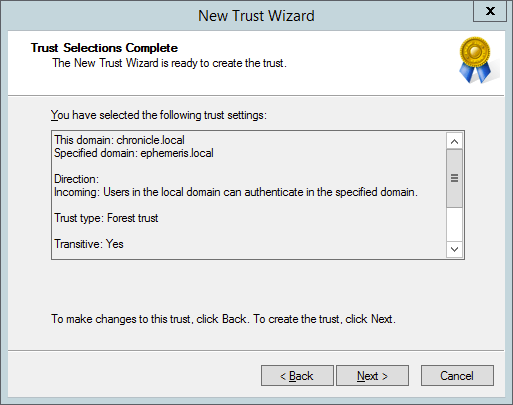The height and width of the screenshot is (405, 513).
Task: Close the wizard using the X button
Action: point(490,11)
